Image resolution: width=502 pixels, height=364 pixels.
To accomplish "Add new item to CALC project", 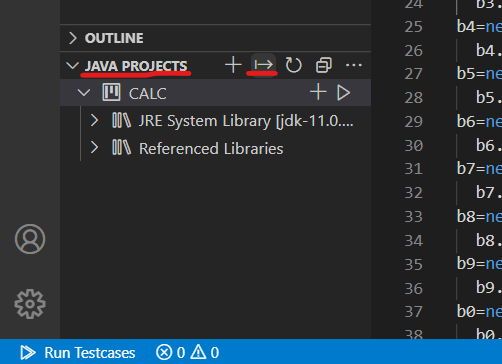I will (x=318, y=92).
